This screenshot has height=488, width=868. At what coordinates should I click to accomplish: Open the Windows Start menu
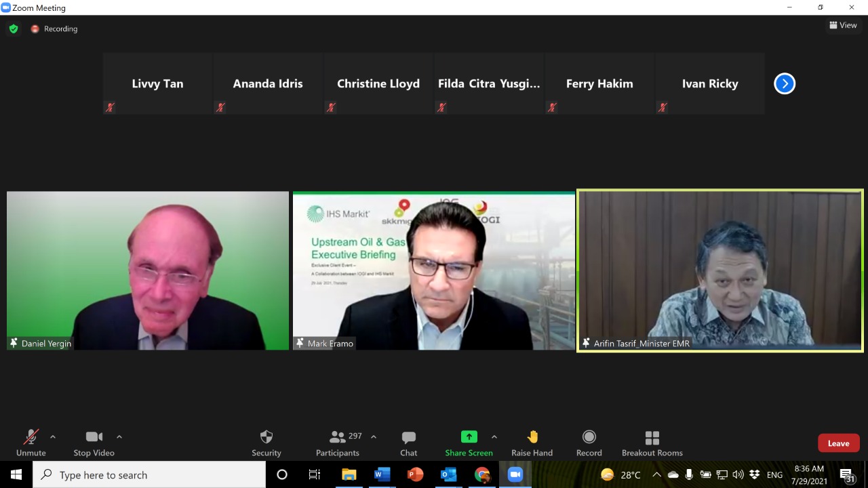16,474
